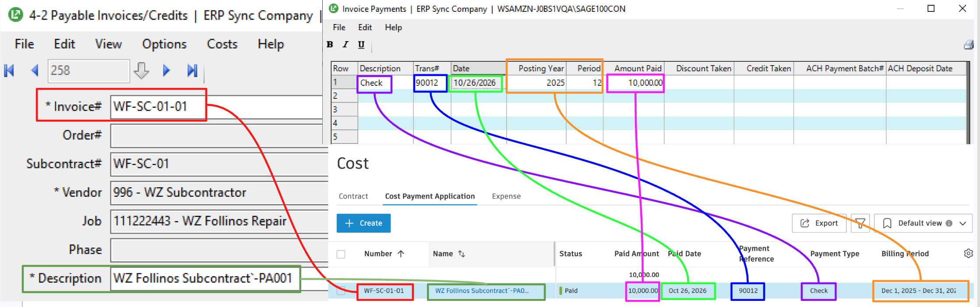980x307 pixels.
Task: Click the Paid status in cost row
Action: pyautogui.click(x=571, y=291)
